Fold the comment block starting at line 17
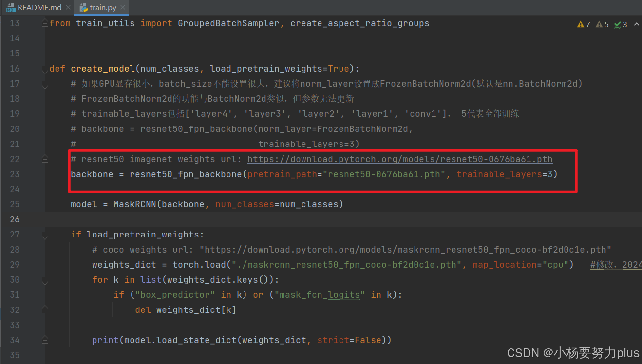This screenshot has width=642, height=364. coord(44,84)
